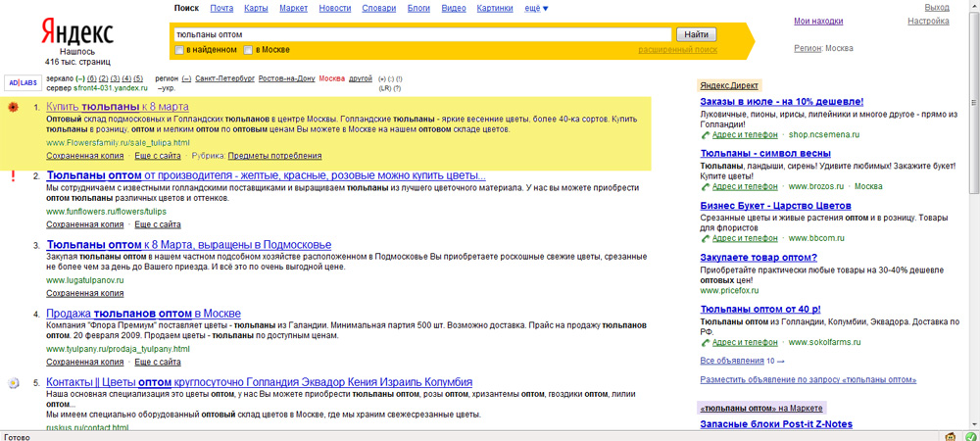Open the Новости tab
The width and height of the screenshot is (980, 441).
coord(334,8)
